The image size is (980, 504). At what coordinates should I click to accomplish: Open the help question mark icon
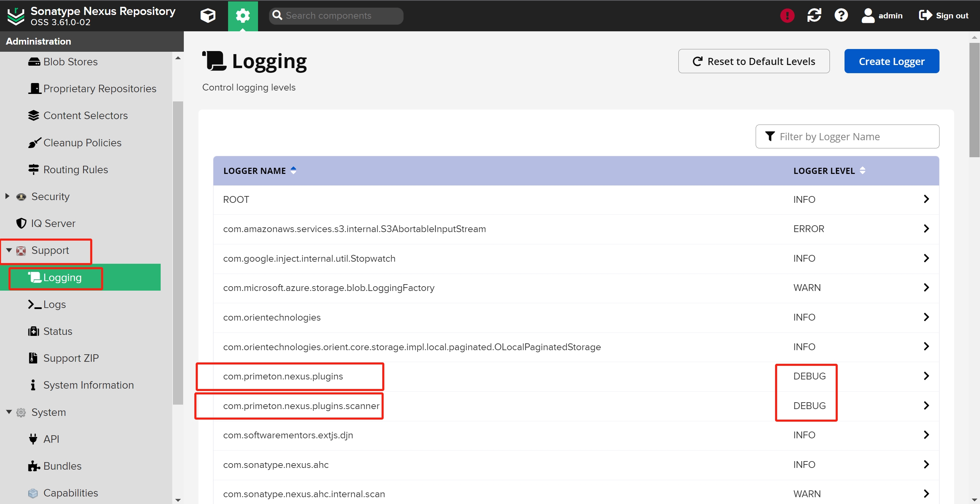(x=841, y=15)
